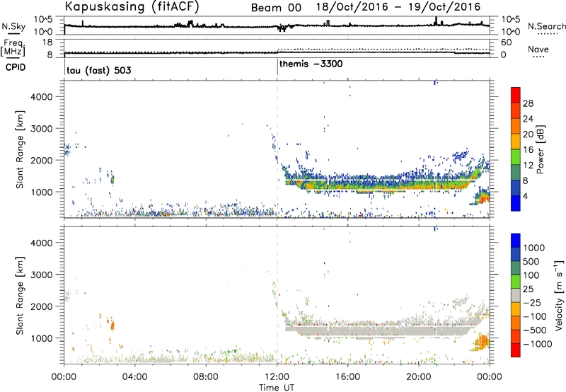Click the 'N.Sky' legend label

13,26
